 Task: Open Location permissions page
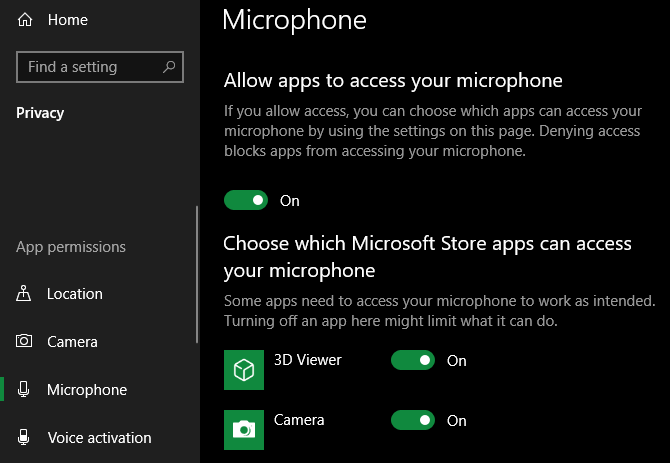point(75,294)
